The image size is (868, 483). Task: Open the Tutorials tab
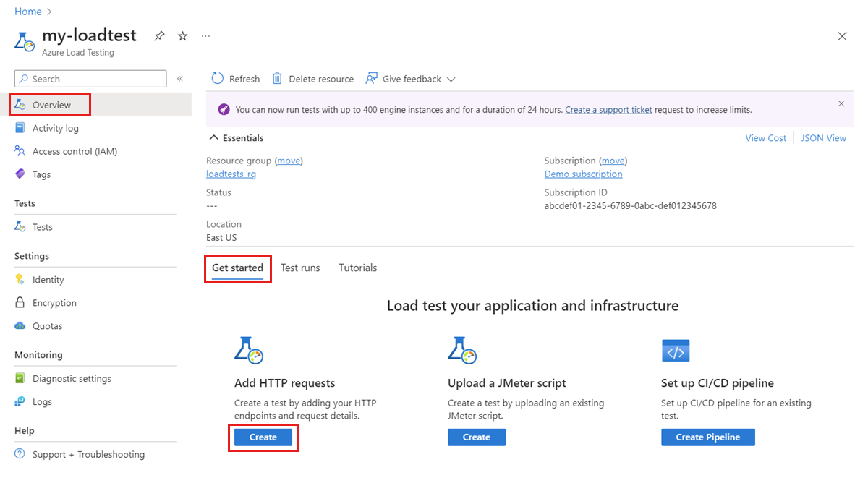point(357,268)
